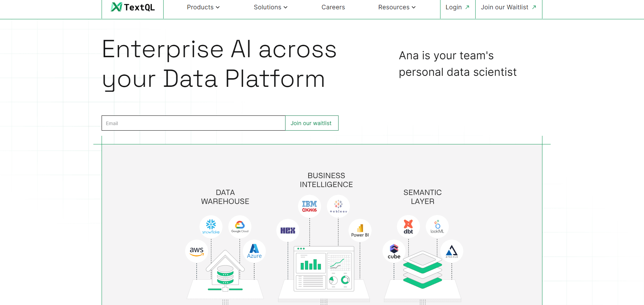Viewport: 644px width, 305px height.
Task: Select the Snowflake icon
Action: pyautogui.click(x=211, y=227)
